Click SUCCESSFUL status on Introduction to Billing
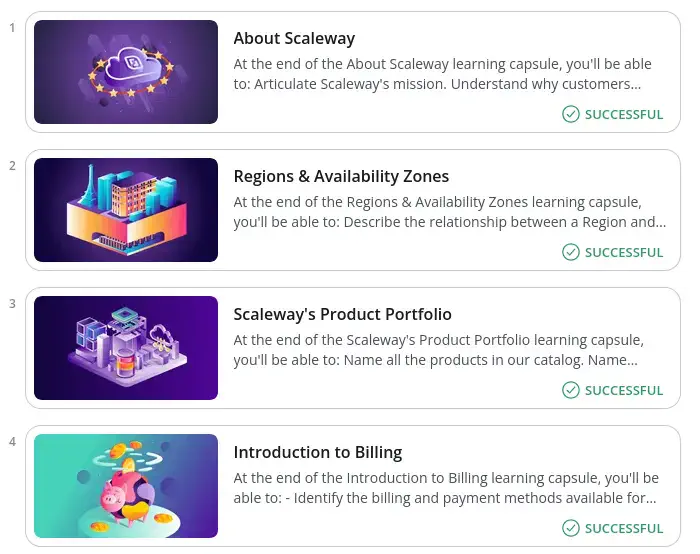Viewport: 700px width, 554px height. tap(624, 528)
